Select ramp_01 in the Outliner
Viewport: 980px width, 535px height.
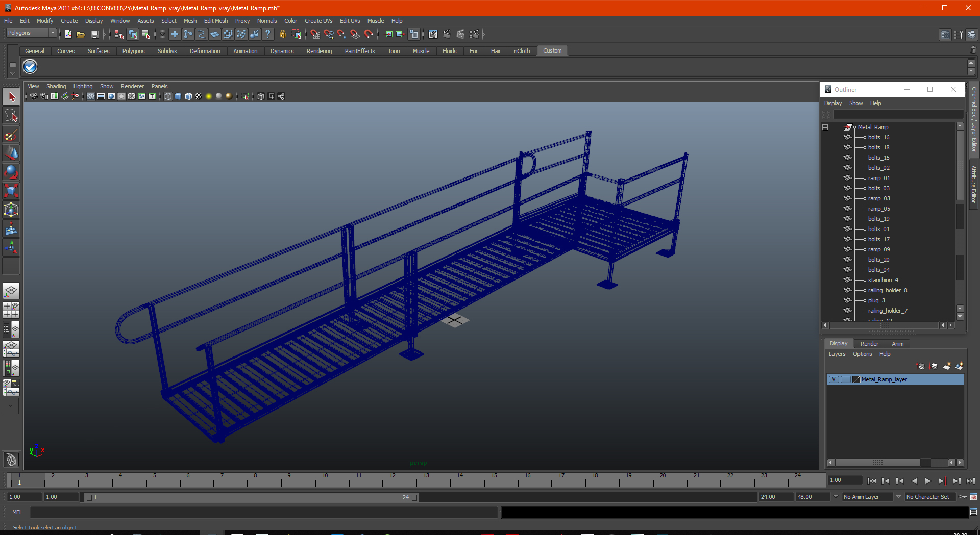[x=879, y=178]
